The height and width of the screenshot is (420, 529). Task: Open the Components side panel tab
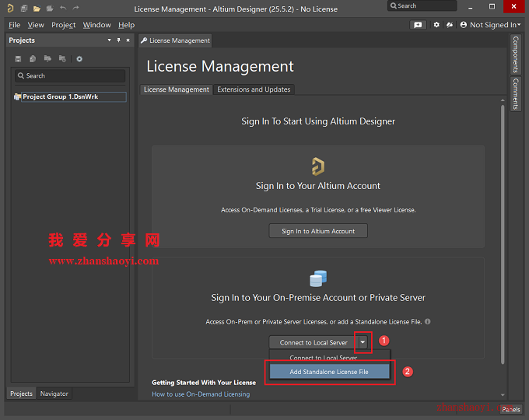click(x=516, y=54)
